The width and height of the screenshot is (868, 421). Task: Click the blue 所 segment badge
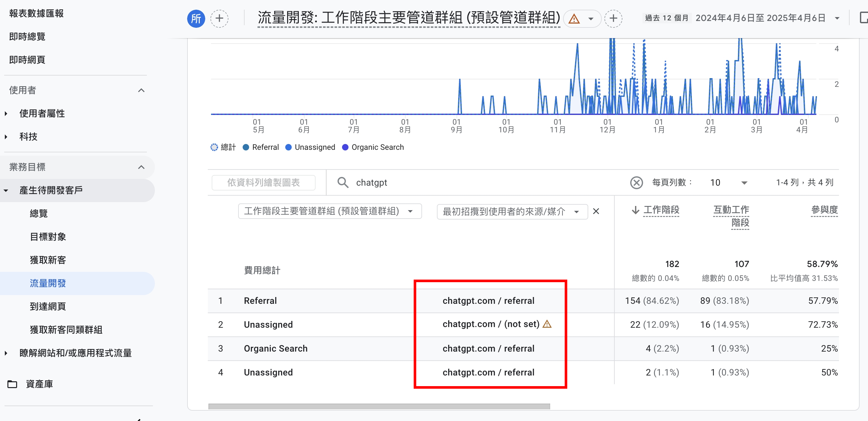click(x=196, y=18)
